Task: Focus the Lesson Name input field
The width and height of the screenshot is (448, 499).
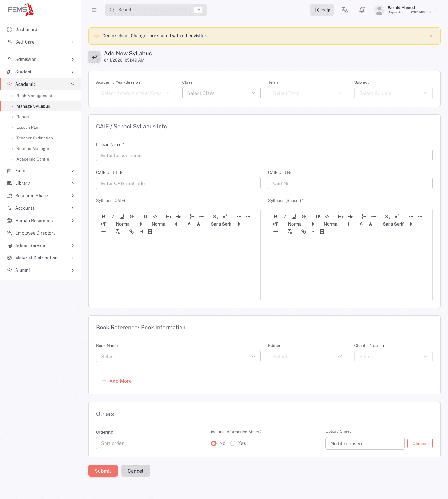Action: 264,155
